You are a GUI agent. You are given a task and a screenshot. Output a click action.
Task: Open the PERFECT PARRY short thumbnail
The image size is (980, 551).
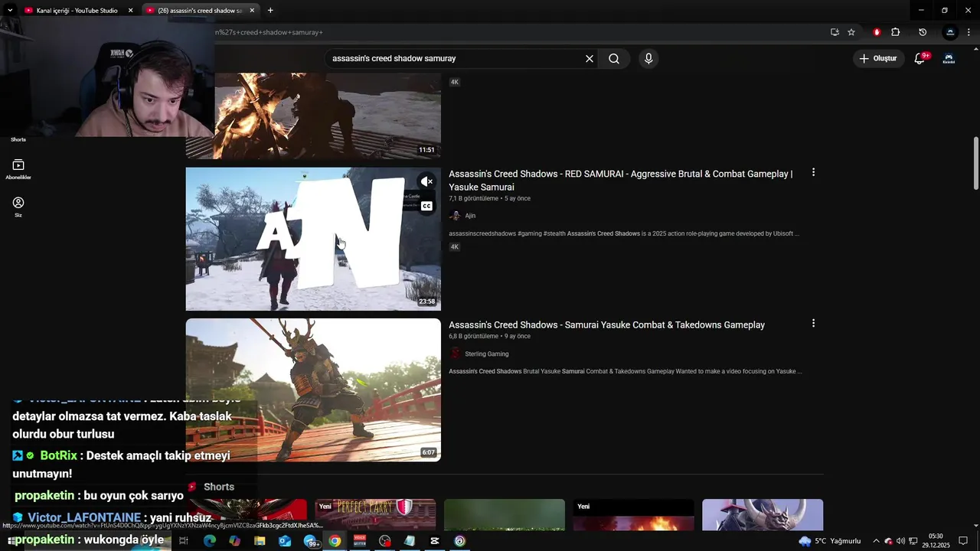375,514
